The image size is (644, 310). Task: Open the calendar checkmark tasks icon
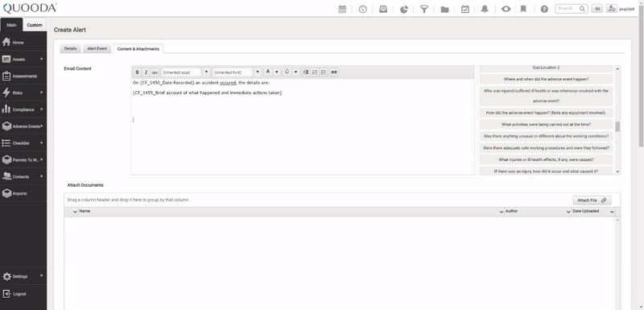pos(465,9)
